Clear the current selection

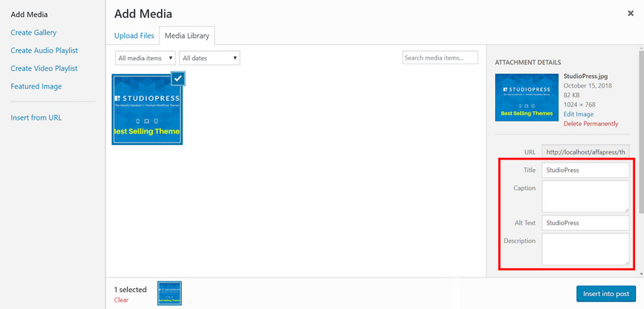click(x=122, y=300)
